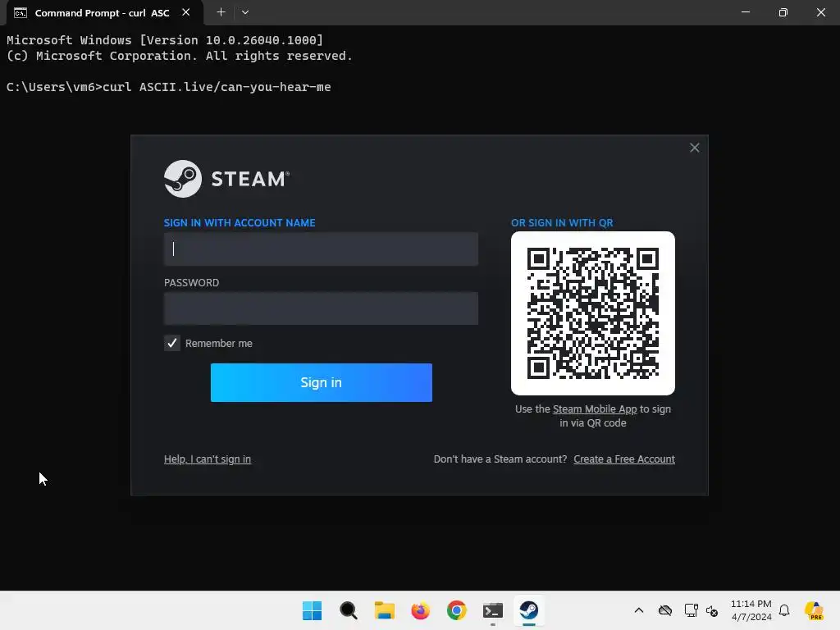Viewport: 840px width, 630px height.
Task: Click the muted volume tray icon
Action: 712,610
